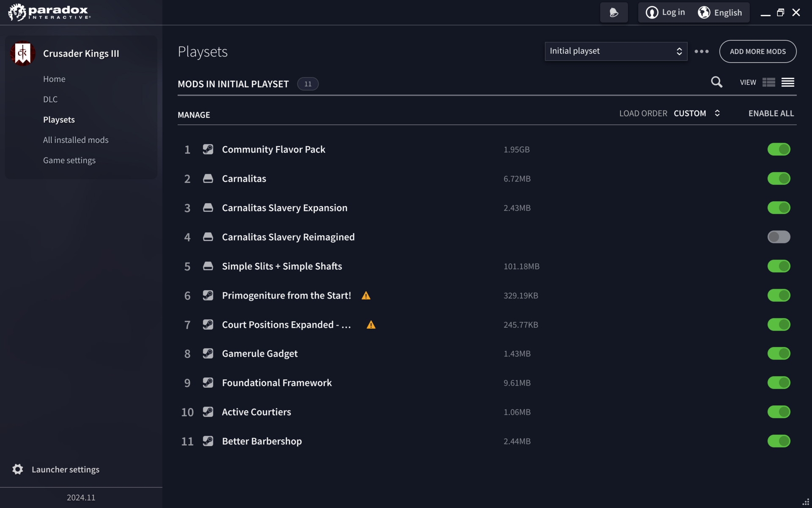Open the mod search magnifier icon
Viewport: 812px width, 508px height.
(716, 82)
